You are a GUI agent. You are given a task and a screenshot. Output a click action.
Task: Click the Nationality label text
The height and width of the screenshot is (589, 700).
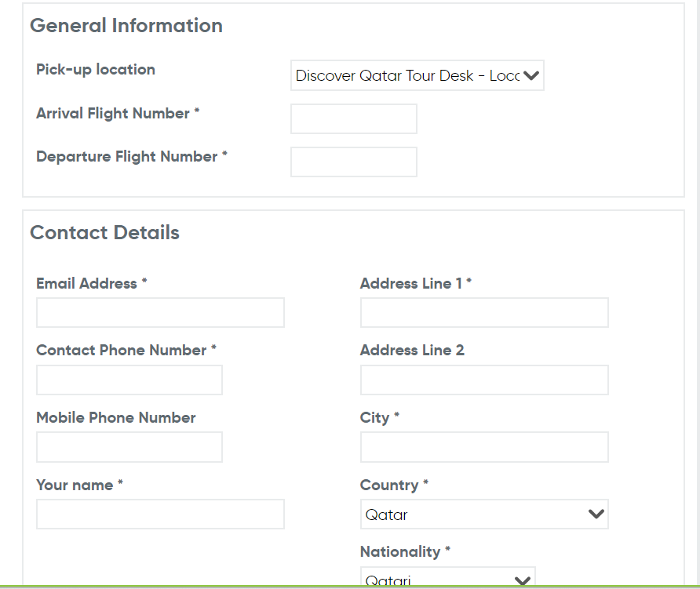coord(404,552)
